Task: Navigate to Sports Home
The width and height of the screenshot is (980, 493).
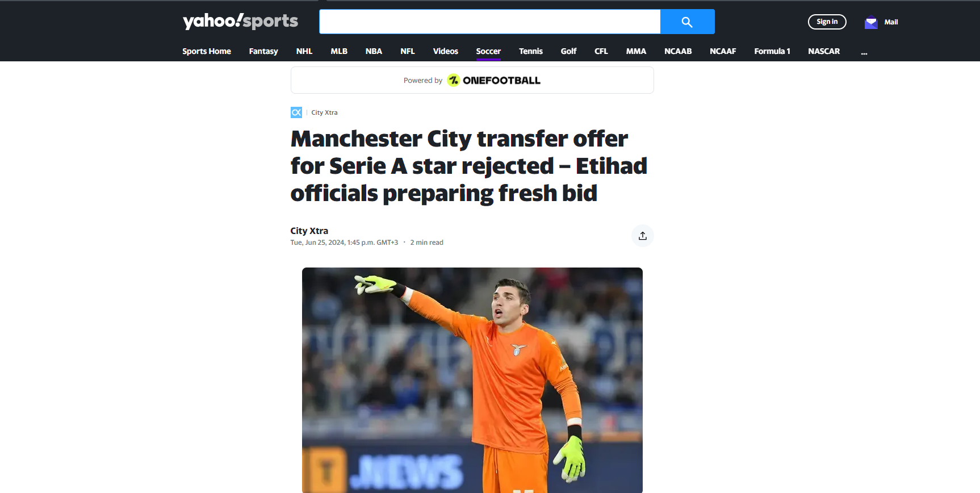Action: tap(207, 51)
